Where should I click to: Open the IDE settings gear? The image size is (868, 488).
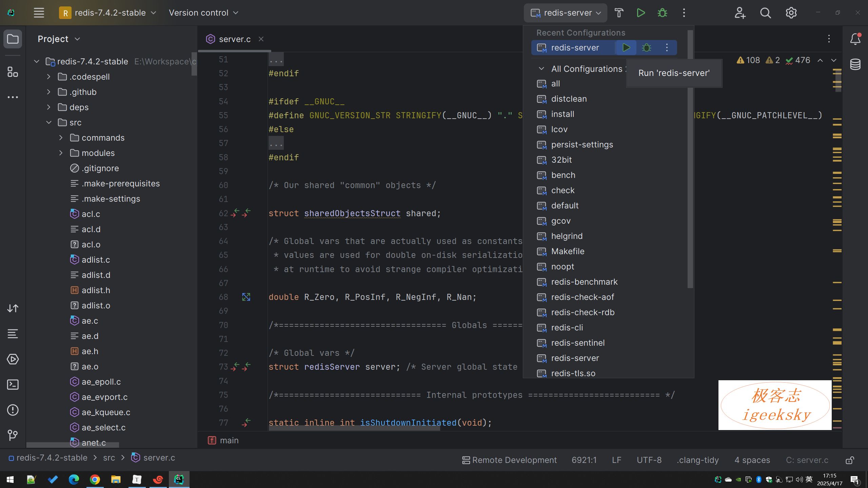[791, 13]
